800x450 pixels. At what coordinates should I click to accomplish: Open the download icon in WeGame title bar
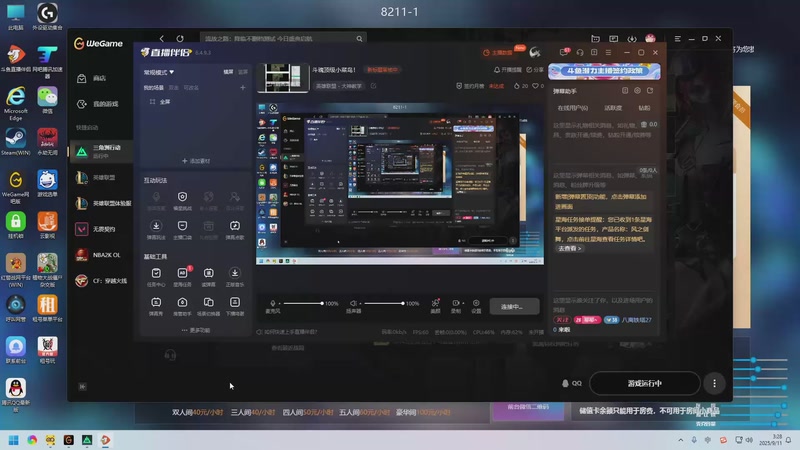point(632,39)
